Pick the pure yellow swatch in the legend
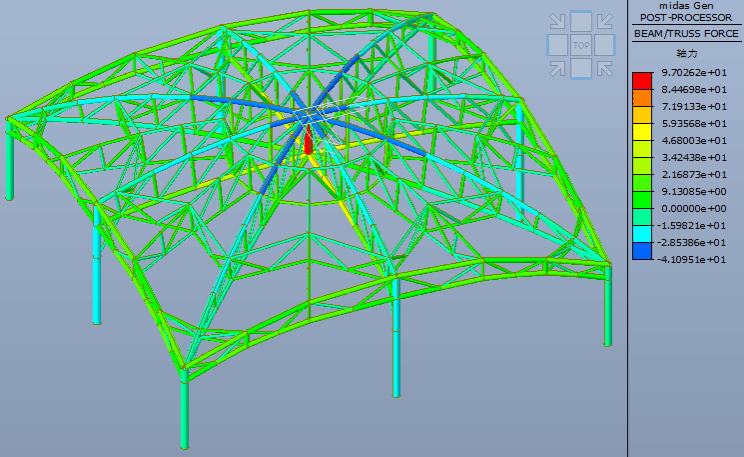 pos(641,132)
